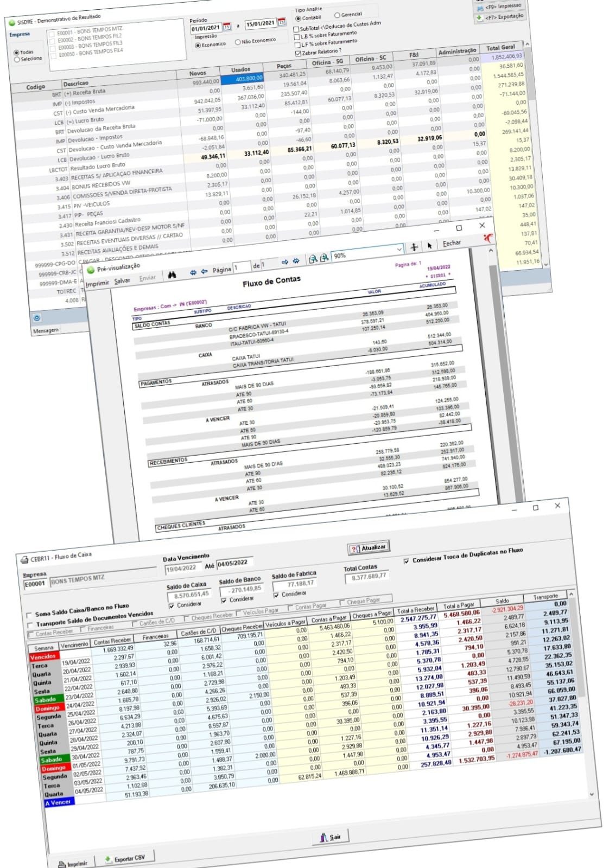
Task: Click Enviar in the preview menu
Action: click(147, 278)
